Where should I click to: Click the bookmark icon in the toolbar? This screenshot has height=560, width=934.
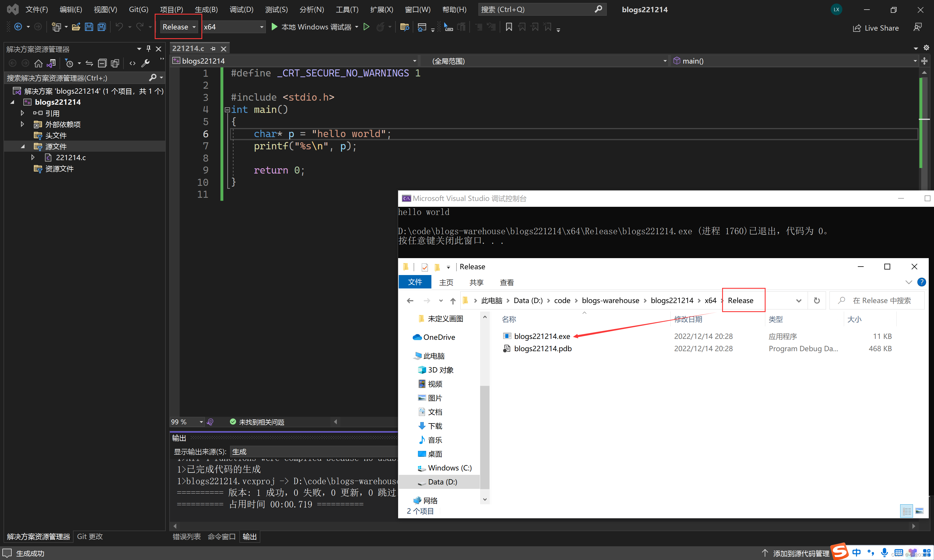point(509,27)
